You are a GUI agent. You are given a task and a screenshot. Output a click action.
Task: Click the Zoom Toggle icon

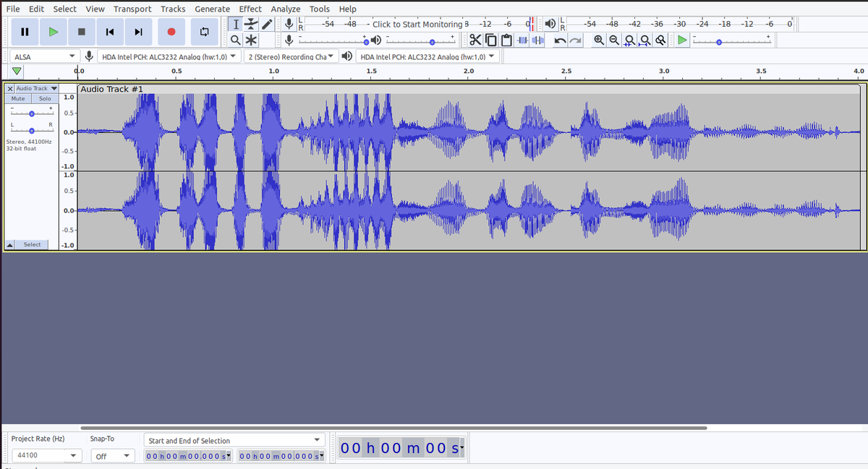660,40
